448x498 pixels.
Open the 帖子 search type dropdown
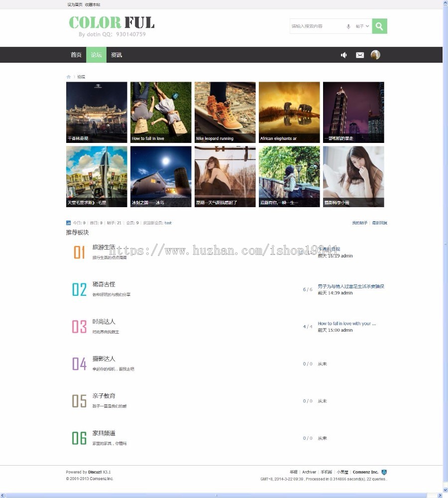[361, 25]
